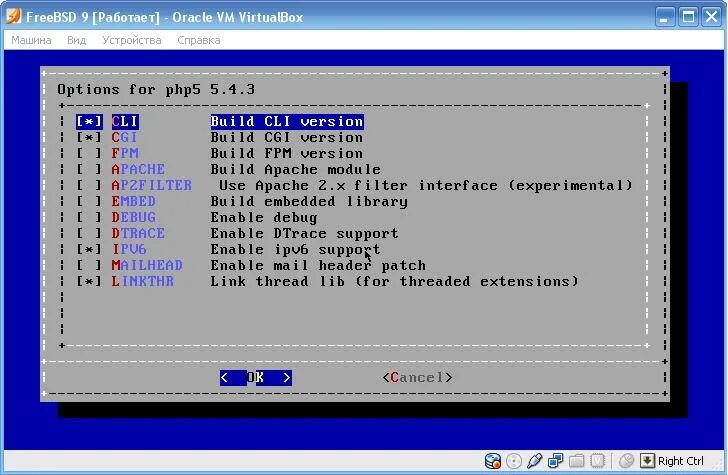Click 'Enable ipv6 support' description text

(x=296, y=249)
